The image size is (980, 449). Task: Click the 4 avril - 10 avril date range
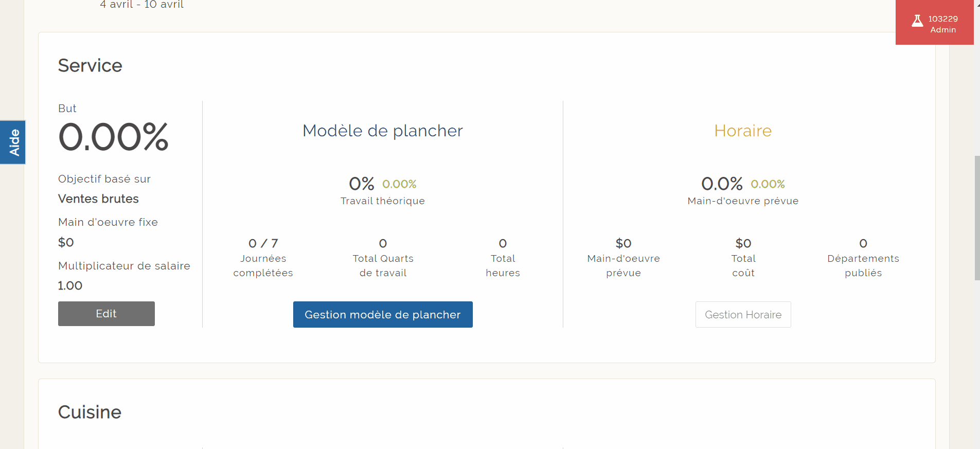point(142,5)
